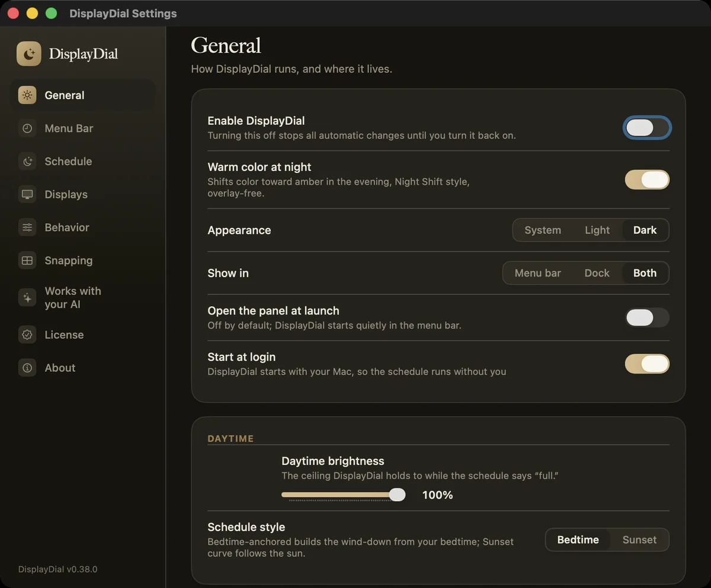Open Behavior settings

[83, 227]
